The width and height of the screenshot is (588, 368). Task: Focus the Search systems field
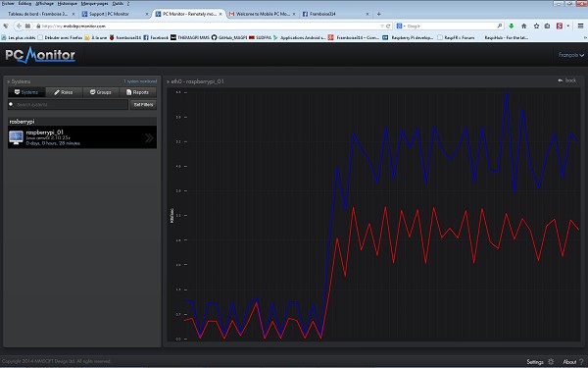click(68, 104)
